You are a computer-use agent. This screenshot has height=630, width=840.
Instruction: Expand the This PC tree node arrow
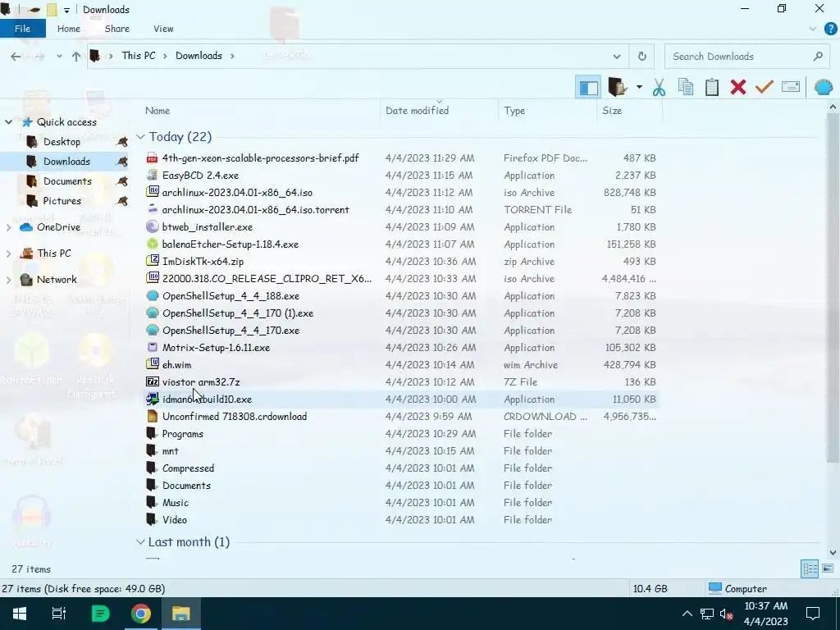pyautogui.click(x=8, y=253)
